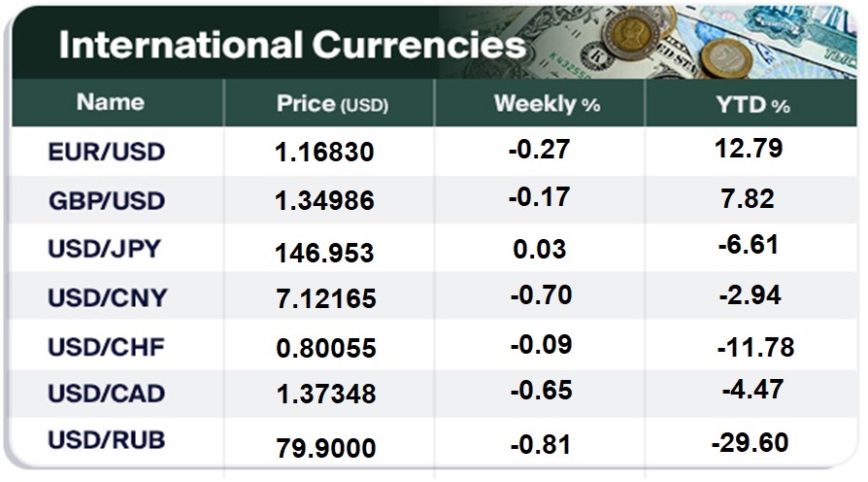Sort by the Price (USD) column header

pyautogui.click(x=332, y=104)
